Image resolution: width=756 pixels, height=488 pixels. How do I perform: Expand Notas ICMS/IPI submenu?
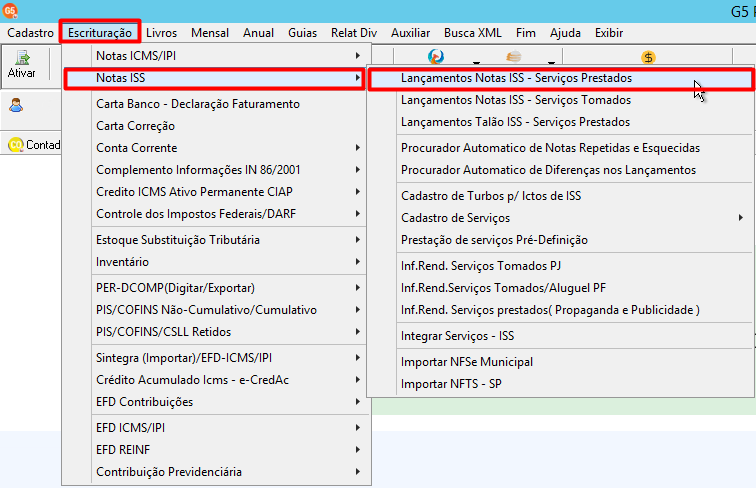[216, 55]
